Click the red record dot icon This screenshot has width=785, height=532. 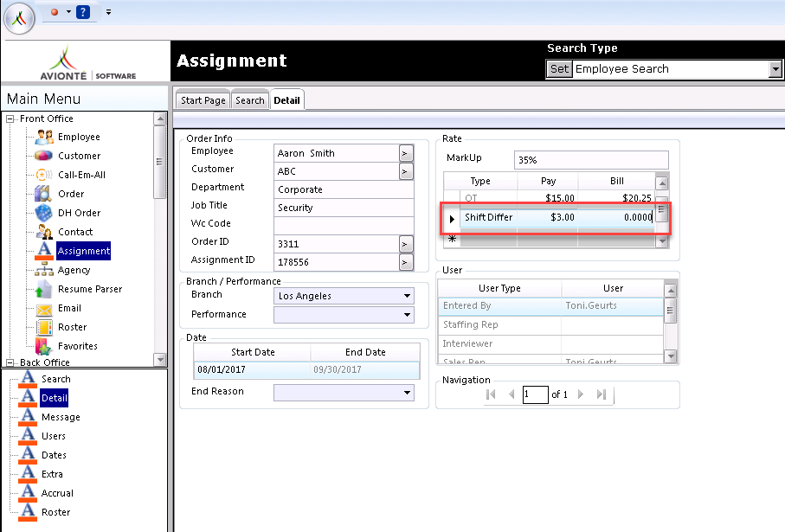point(55,12)
